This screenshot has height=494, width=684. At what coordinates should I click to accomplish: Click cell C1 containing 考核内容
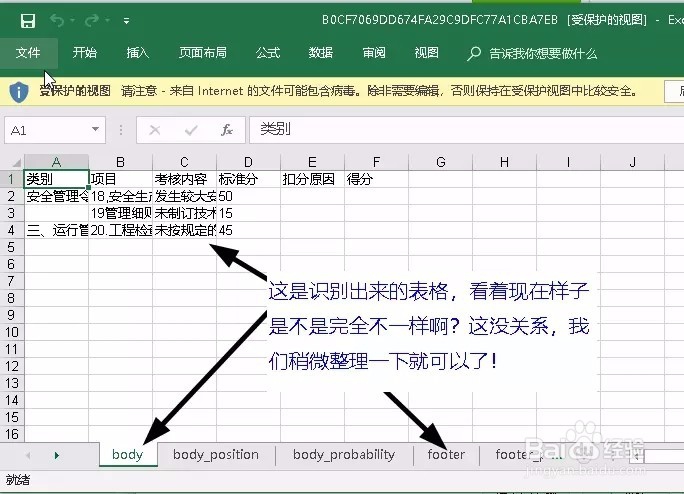point(185,179)
